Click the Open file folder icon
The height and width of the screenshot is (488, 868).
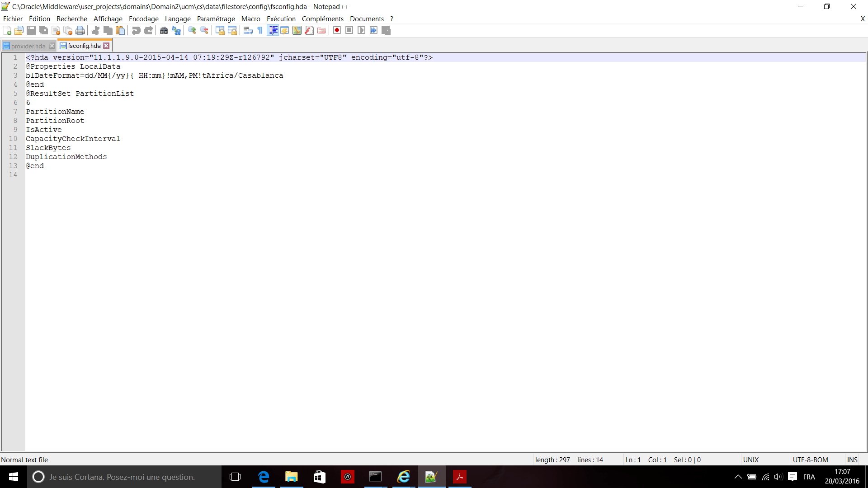(19, 30)
